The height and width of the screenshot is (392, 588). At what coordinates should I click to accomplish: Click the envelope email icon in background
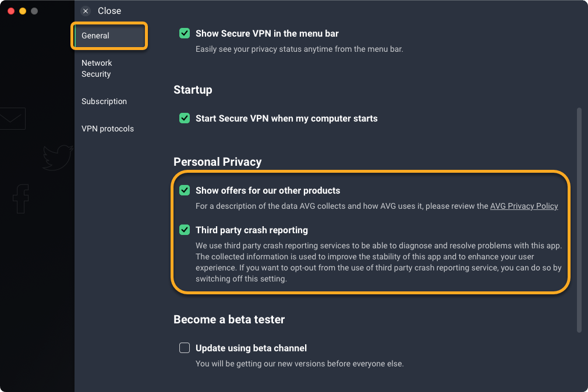pyautogui.click(x=12, y=119)
